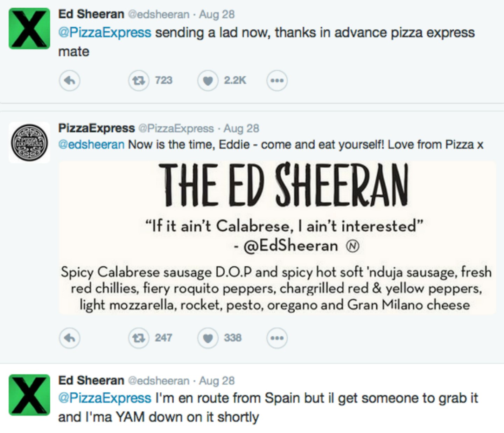Click Ed Sheeran's green X avatar on first tweet
The width and height of the screenshot is (504, 433).
click(x=29, y=29)
